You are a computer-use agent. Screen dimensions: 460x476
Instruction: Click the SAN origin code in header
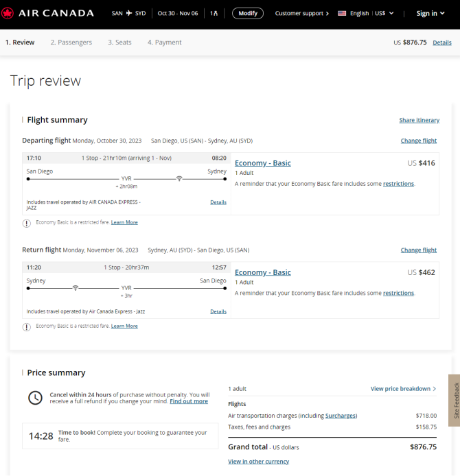tap(117, 13)
